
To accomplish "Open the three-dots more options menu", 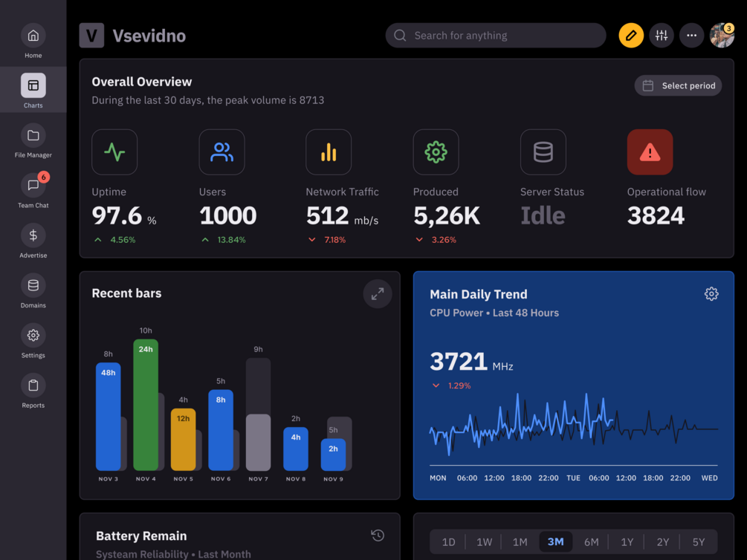I will pyautogui.click(x=691, y=35).
